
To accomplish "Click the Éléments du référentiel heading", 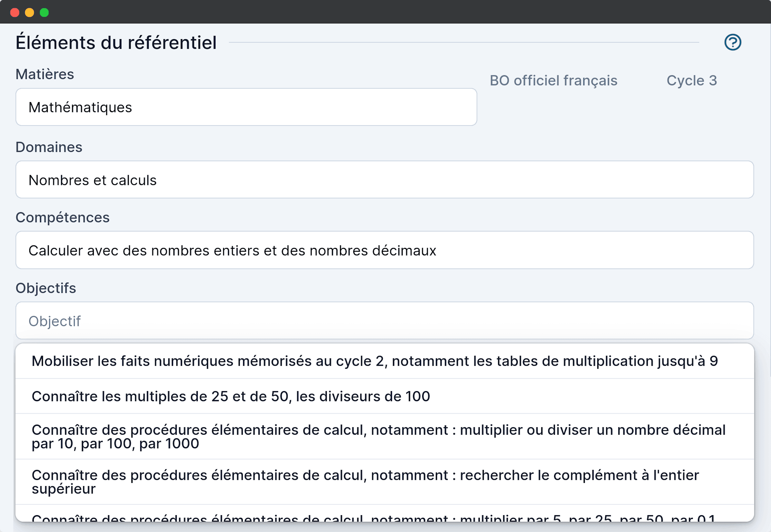I will pos(116,42).
